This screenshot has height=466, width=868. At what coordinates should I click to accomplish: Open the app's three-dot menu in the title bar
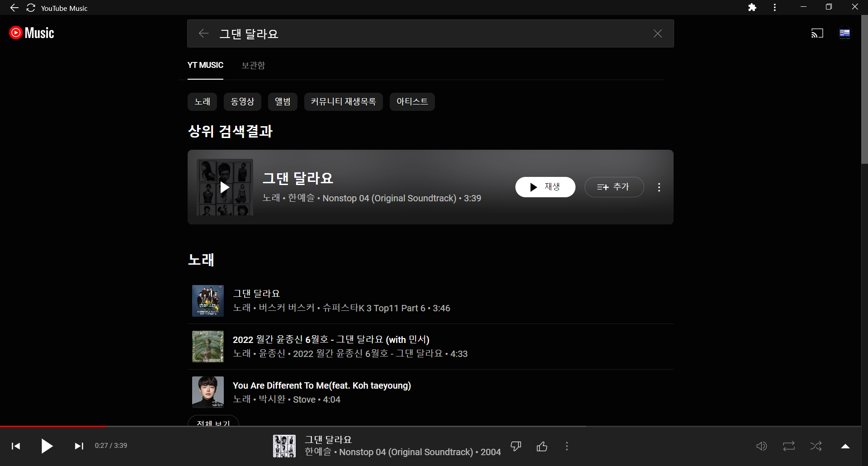click(775, 7)
